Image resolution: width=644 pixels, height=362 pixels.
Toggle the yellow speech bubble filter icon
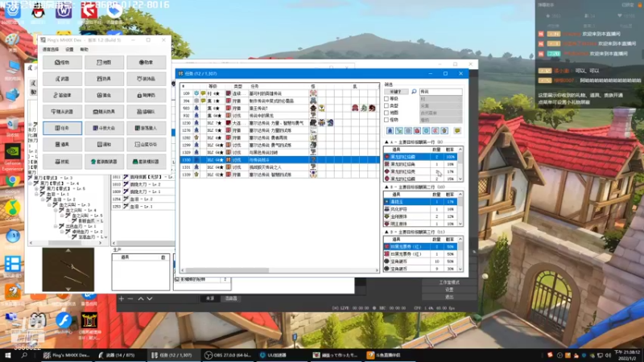coord(457,130)
